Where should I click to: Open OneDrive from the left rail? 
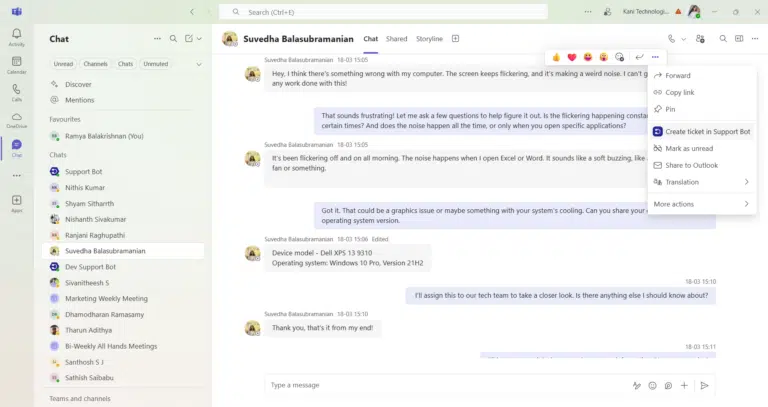[x=16, y=120]
